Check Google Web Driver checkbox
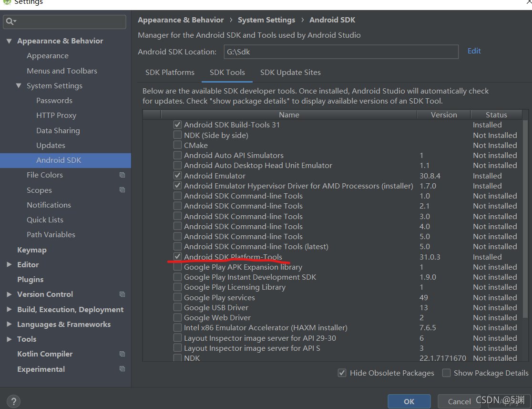This screenshot has height=409, width=532. [177, 317]
